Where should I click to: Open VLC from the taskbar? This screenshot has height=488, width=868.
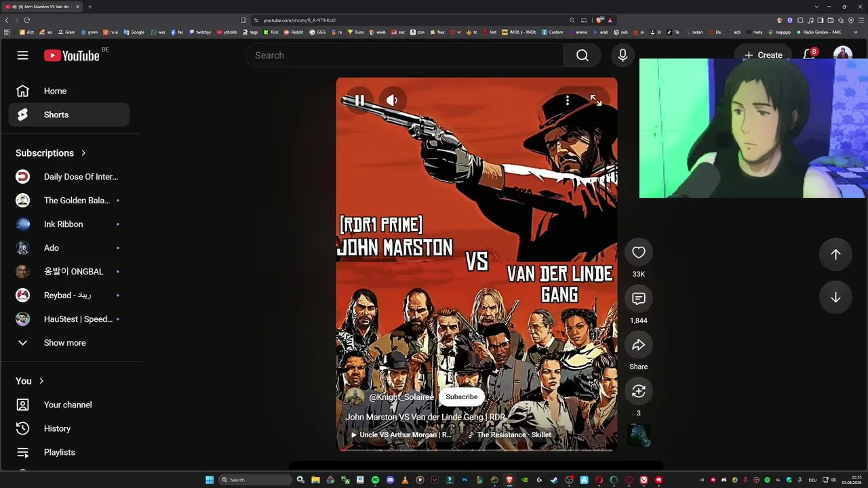point(405,480)
